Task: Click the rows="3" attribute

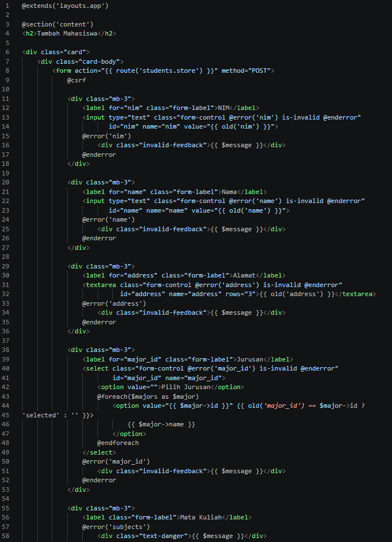Action: (241, 294)
